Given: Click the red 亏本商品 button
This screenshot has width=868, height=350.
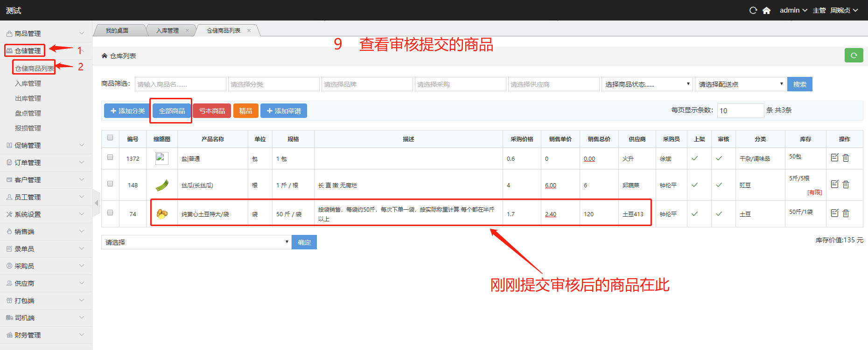Looking at the screenshot, I should (x=212, y=111).
